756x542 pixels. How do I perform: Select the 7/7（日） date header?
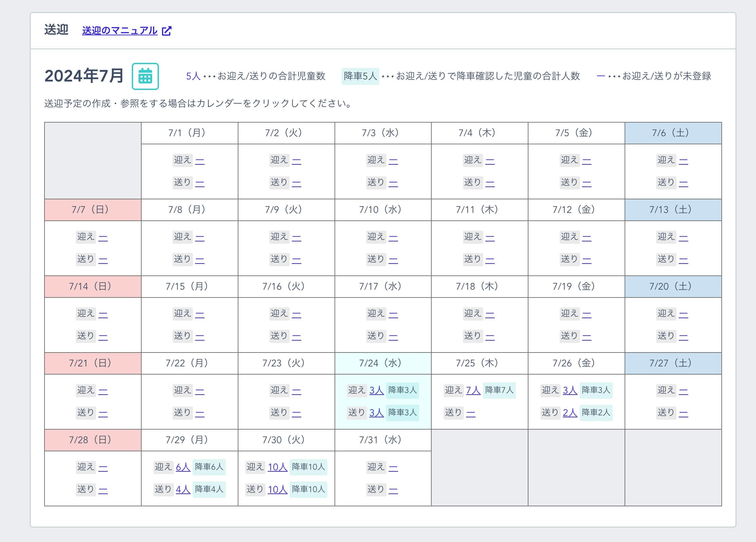[x=93, y=210]
